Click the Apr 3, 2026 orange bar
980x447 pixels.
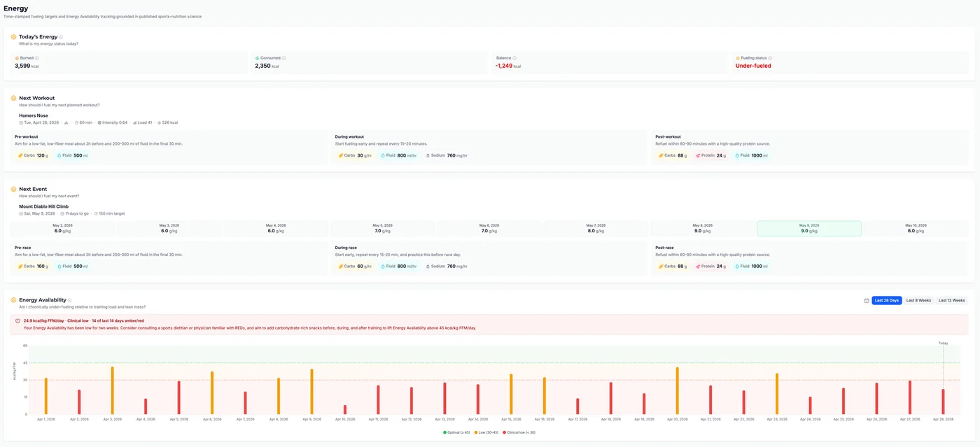[x=112, y=390]
